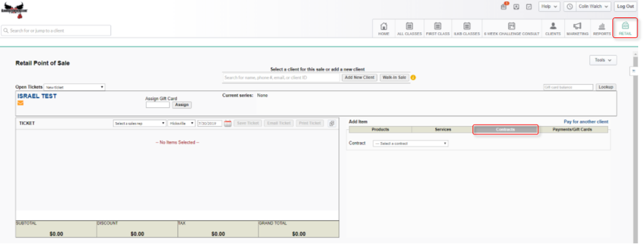
Task: Click the ticket date field 7/30/2019
Action: [x=210, y=123]
